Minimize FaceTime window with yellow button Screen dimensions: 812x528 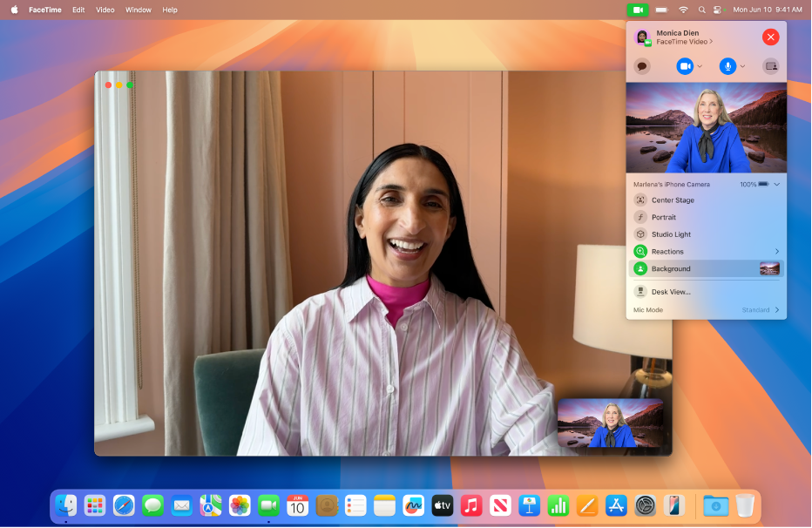tap(119, 85)
